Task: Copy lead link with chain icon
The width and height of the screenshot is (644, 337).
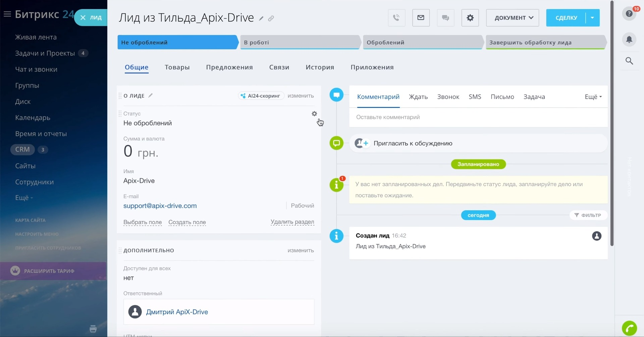Action: point(271,18)
